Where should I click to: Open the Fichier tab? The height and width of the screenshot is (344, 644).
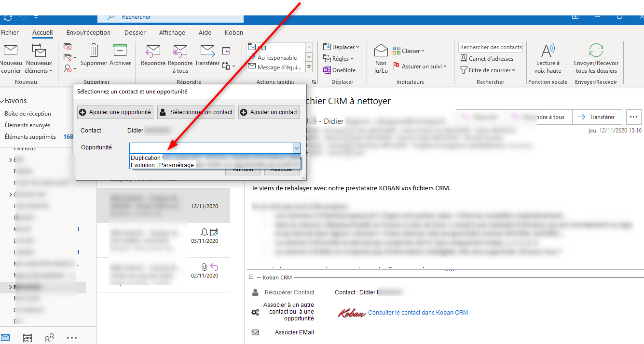coord(10,33)
